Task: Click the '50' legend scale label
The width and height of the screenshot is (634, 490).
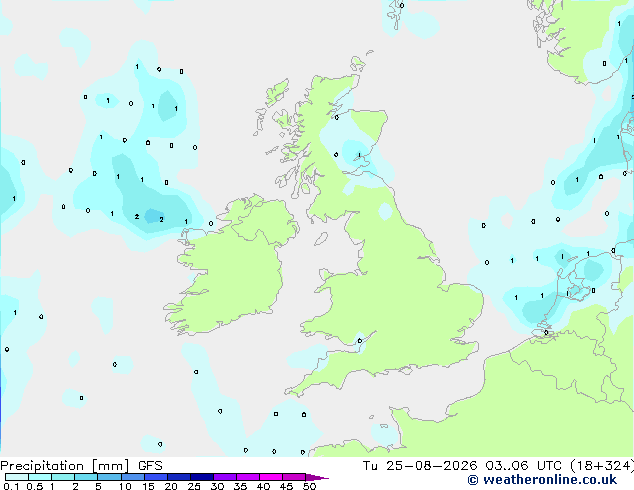Action: [x=309, y=486]
